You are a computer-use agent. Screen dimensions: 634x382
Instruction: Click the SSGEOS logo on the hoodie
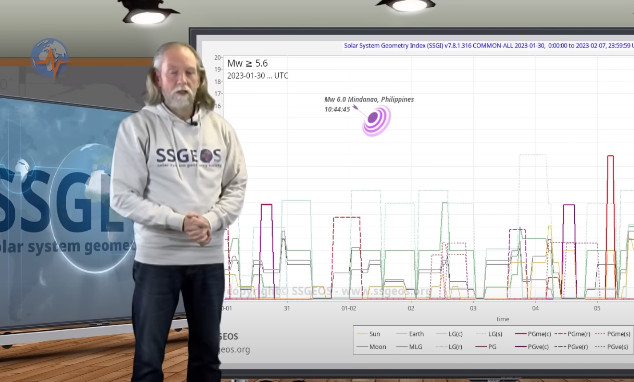tap(189, 157)
